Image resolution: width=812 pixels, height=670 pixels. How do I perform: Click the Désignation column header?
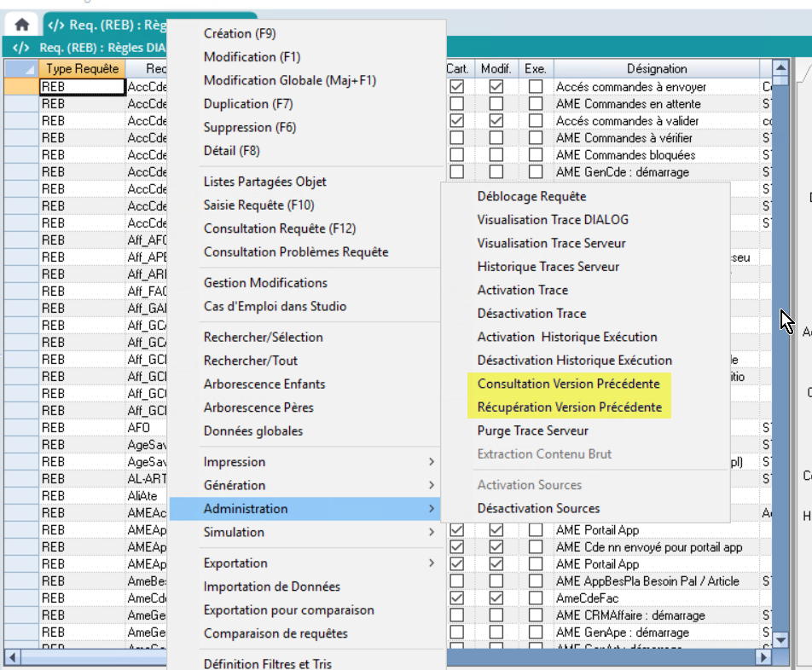coord(657,68)
